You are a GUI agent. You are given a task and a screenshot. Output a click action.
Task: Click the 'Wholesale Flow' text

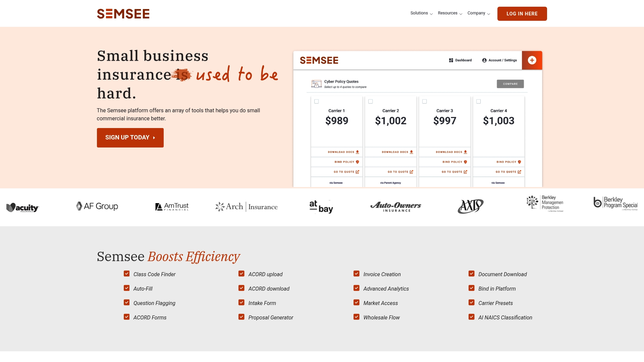(381, 318)
